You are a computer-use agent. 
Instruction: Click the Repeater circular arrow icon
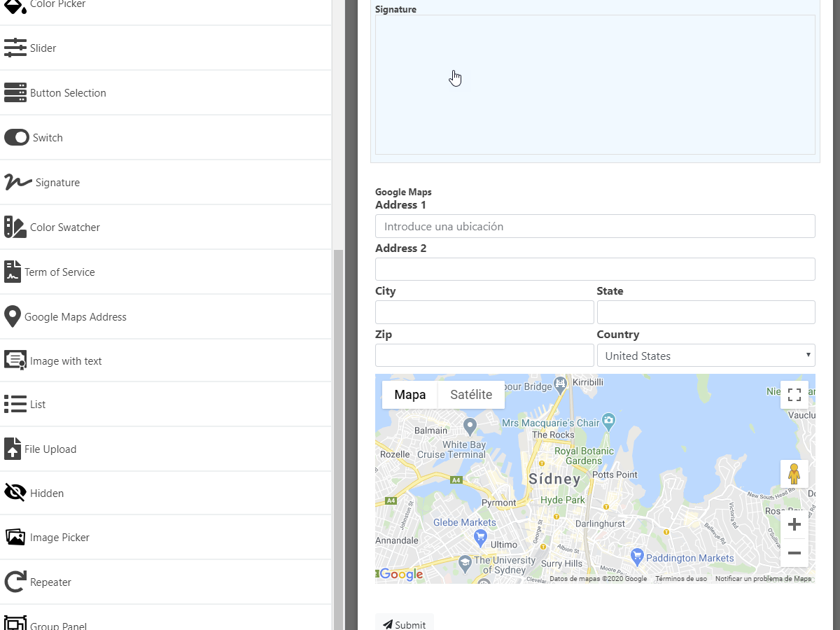click(15, 582)
